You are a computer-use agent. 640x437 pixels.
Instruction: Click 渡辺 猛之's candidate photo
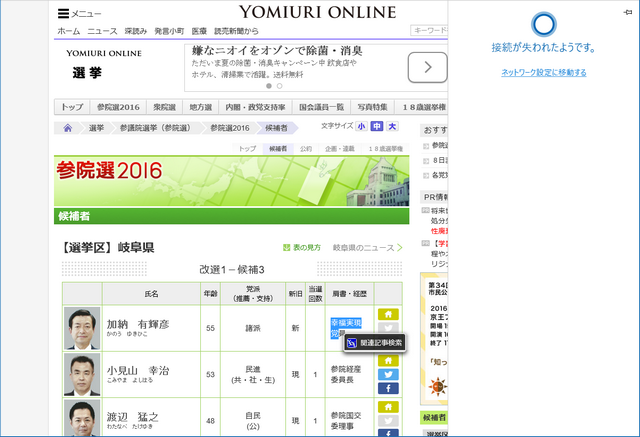click(82, 418)
